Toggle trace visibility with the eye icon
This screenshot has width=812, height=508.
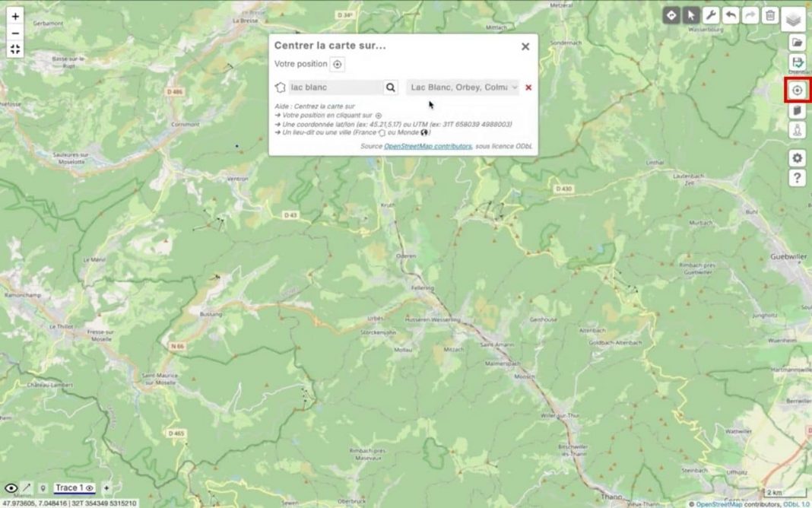coord(11,487)
